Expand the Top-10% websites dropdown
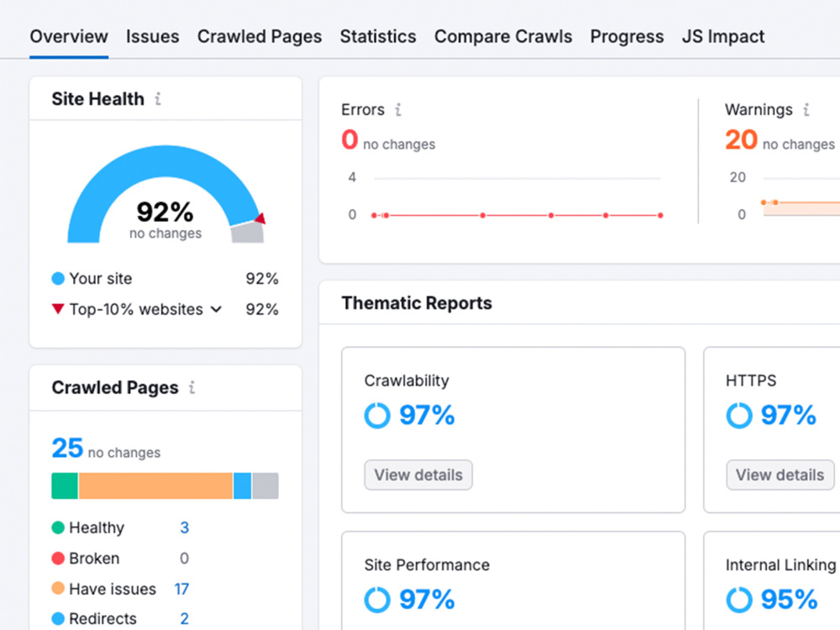The height and width of the screenshot is (630, 840). pos(216,310)
